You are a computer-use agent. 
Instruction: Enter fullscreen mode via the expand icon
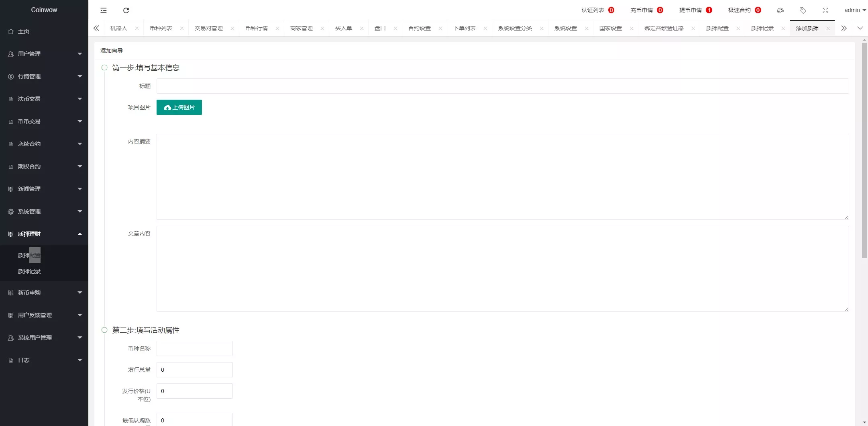(x=825, y=10)
